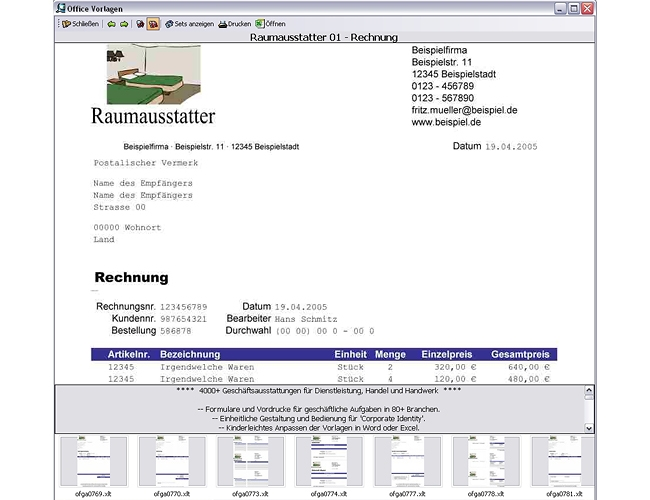Image resolution: width=650 pixels, height=500 pixels.
Task: Click the email fritz.mueller@beispiel.de
Action: (464, 110)
